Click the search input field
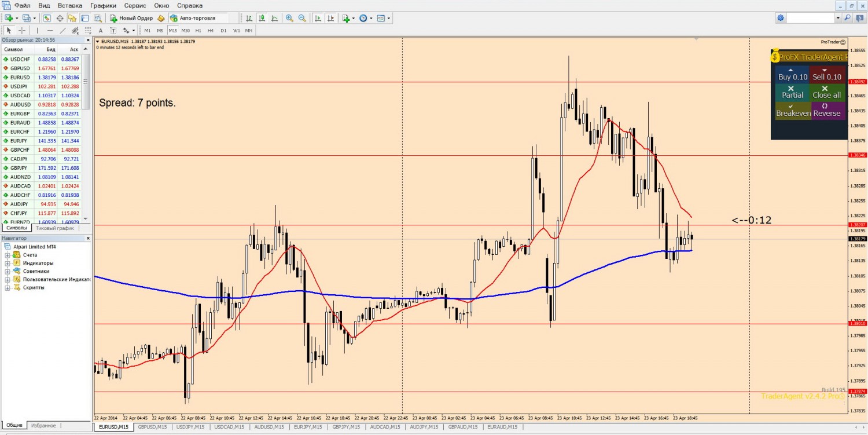The width and height of the screenshot is (868, 435). tap(811, 18)
